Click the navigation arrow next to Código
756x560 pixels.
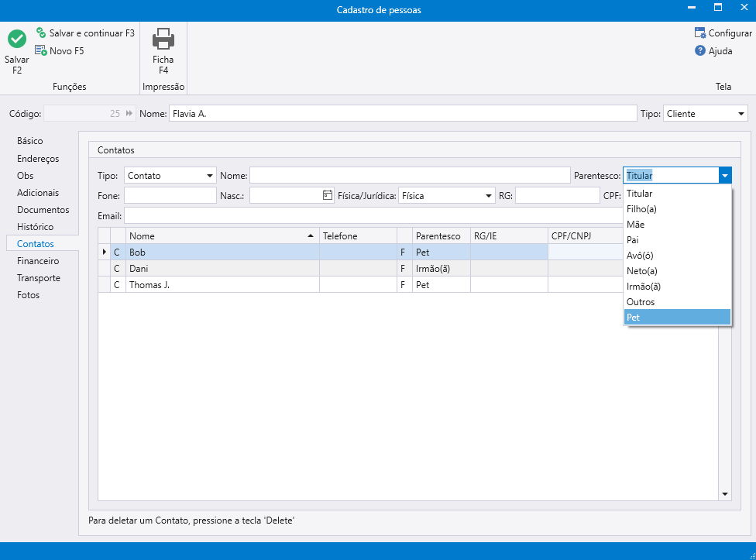129,114
